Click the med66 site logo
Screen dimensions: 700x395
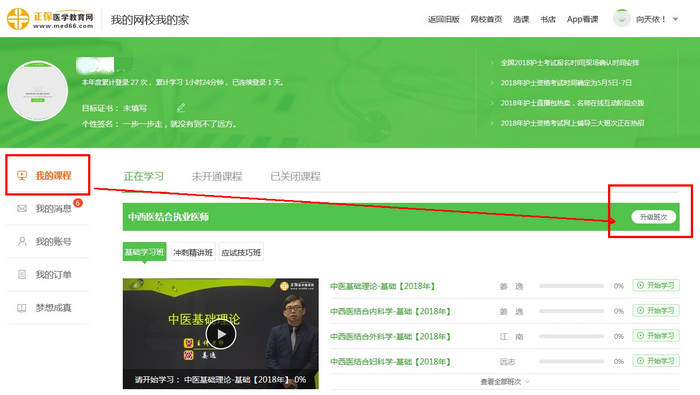click(50, 19)
